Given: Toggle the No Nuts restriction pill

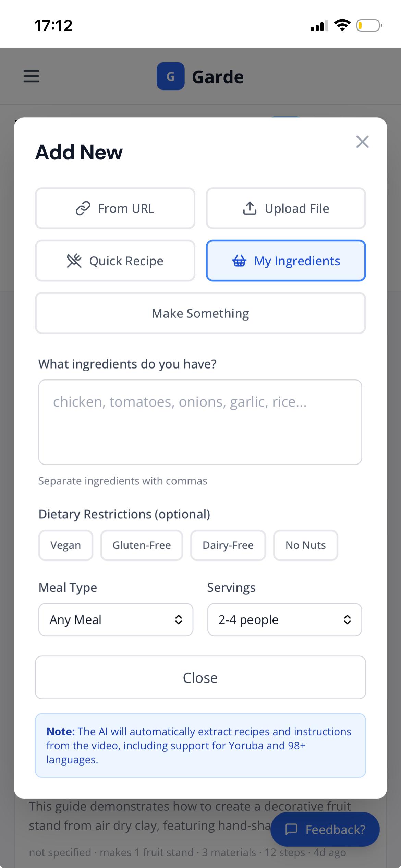Looking at the screenshot, I should pos(305,545).
